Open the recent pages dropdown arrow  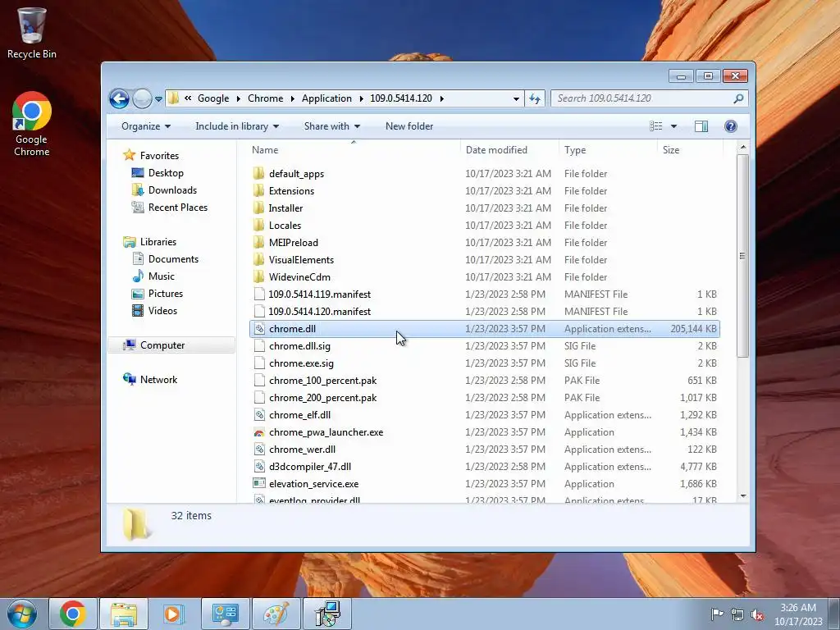tap(158, 98)
